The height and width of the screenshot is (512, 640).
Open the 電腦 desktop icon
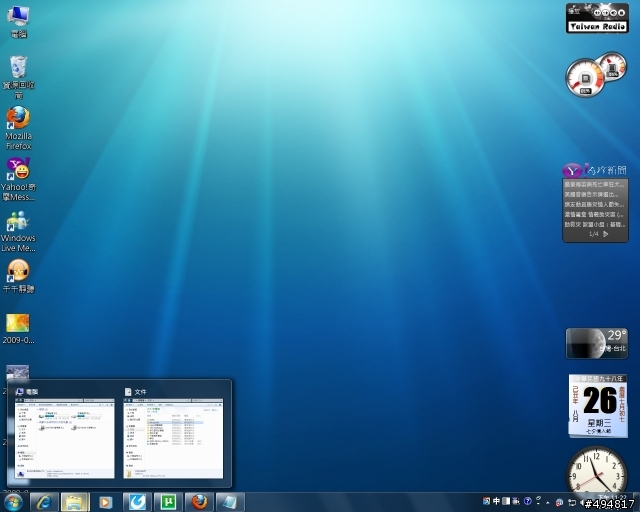click(x=18, y=20)
